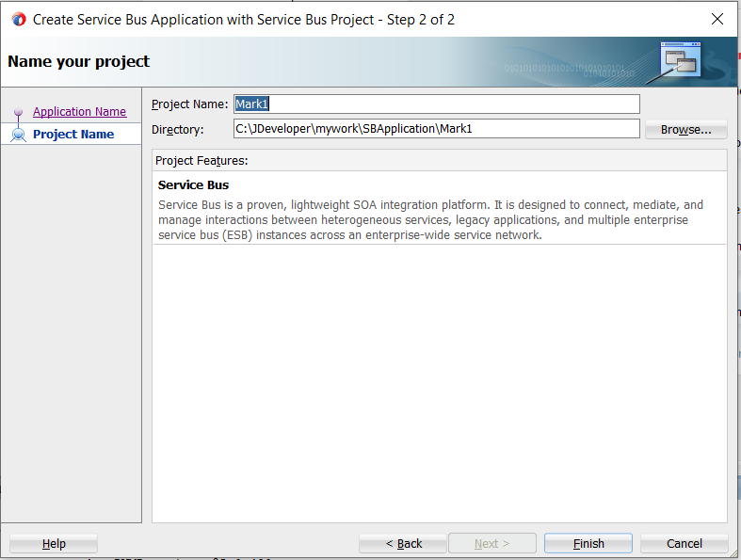This screenshot has width=741, height=560.
Task: Click the current-step icon beside Project Name
Action: click(18, 135)
